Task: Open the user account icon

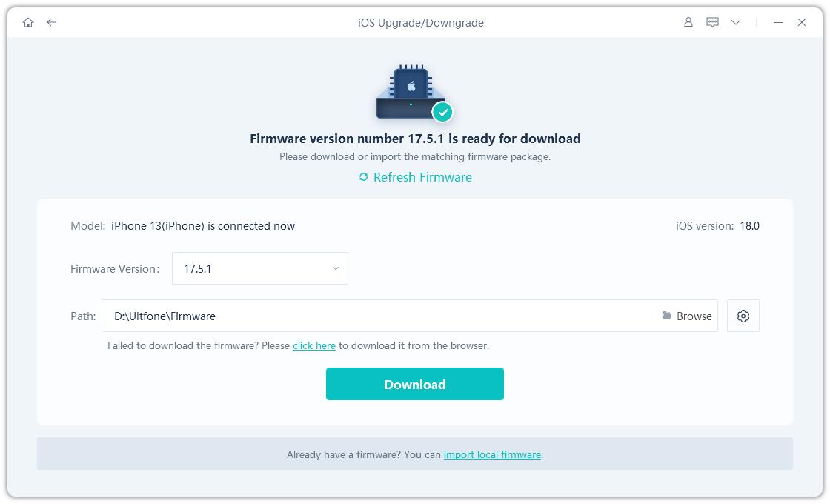Action: tap(688, 22)
